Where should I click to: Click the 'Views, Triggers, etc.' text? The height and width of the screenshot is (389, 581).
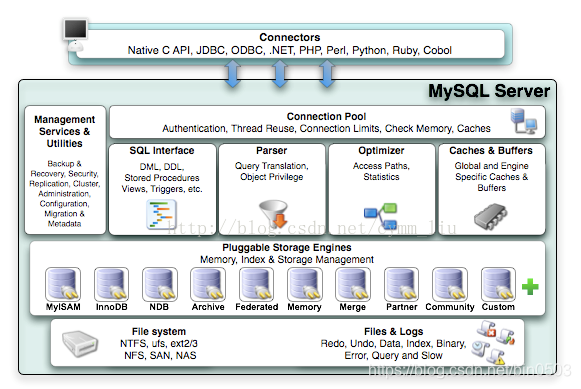click(162, 189)
